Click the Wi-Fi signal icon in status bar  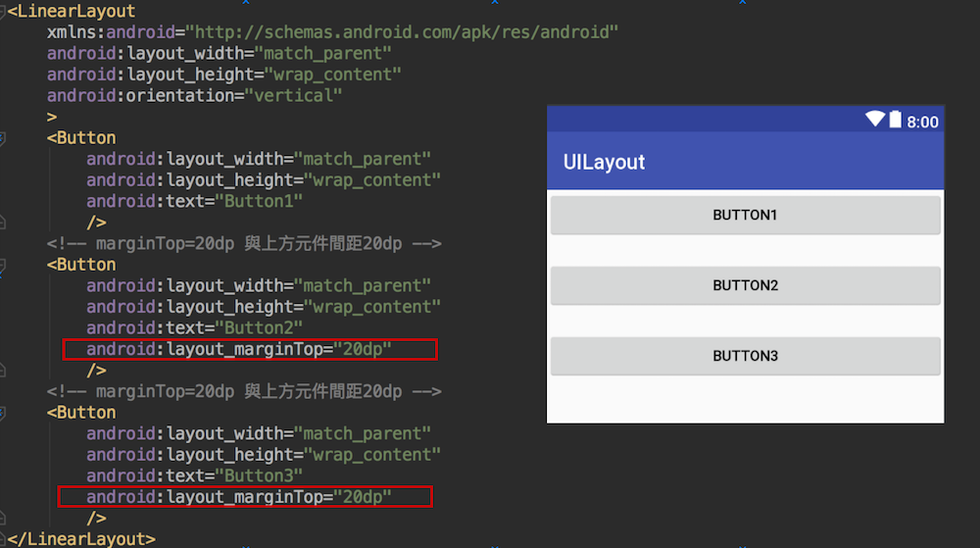[x=875, y=120]
